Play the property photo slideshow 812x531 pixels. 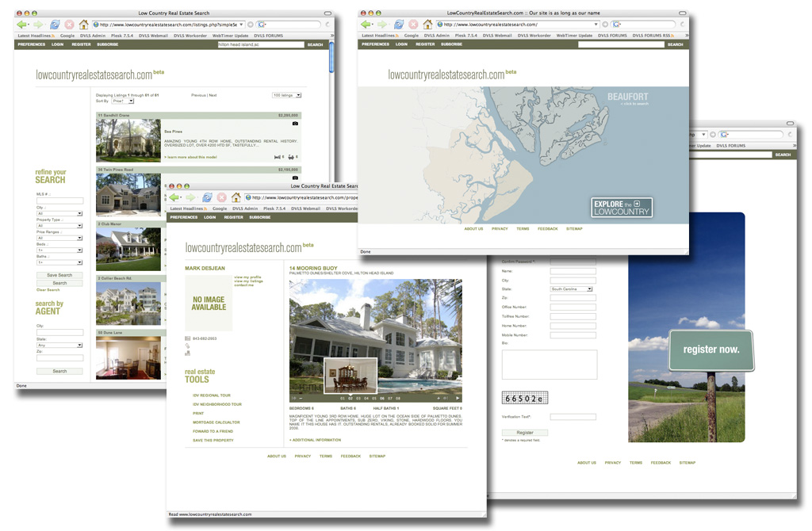[x=458, y=399]
